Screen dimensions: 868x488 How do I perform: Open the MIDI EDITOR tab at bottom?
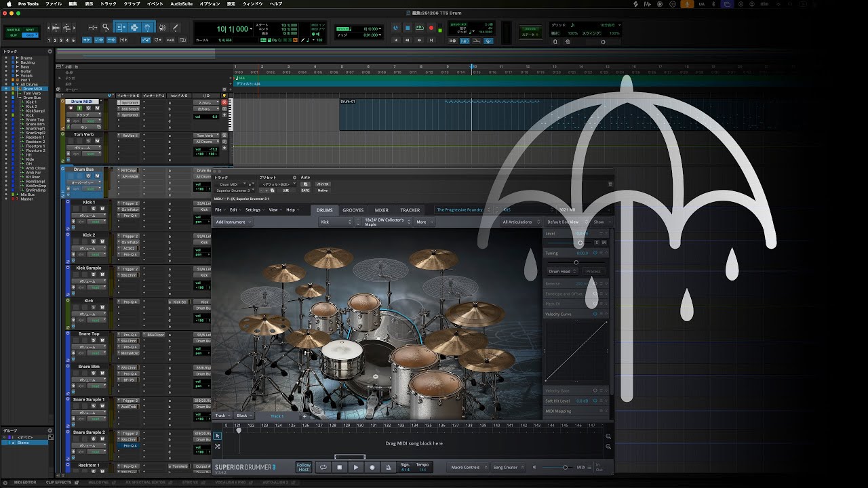(x=25, y=482)
